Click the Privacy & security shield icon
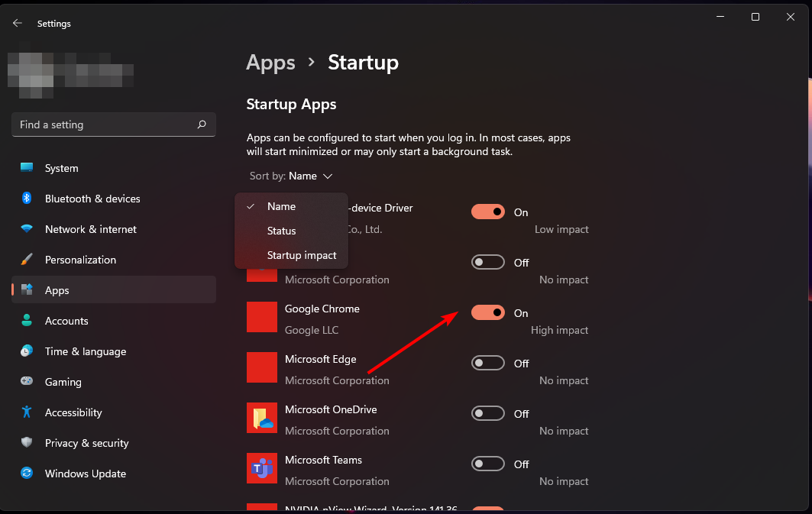 click(x=27, y=442)
